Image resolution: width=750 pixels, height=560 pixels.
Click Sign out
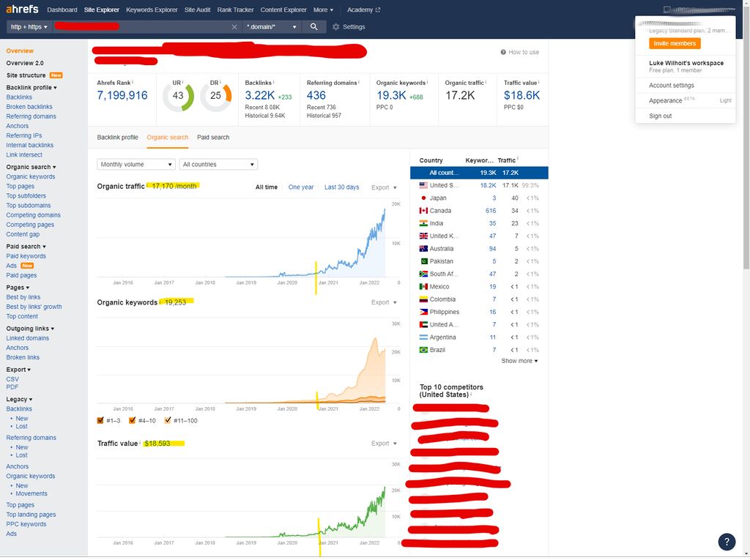point(661,116)
